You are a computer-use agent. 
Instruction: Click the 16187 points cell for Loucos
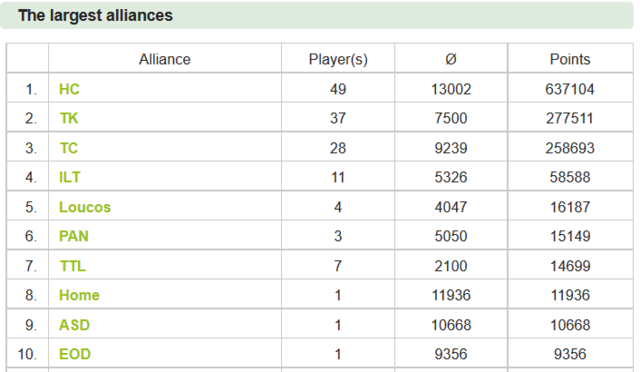[x=570, y=205]
